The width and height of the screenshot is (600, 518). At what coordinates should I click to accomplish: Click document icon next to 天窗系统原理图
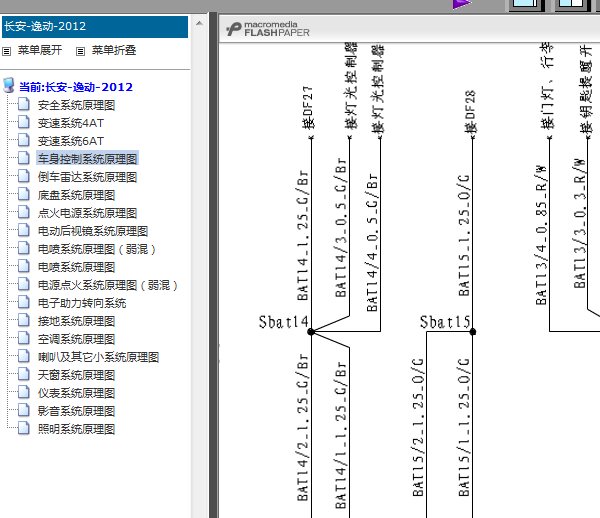(x=24, y=374)
